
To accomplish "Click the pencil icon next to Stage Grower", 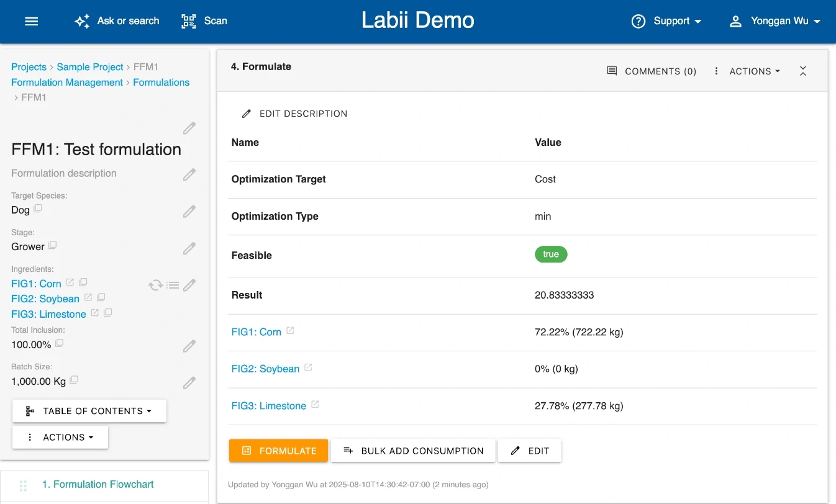I will pyautogui.click(x=189, y=248).
